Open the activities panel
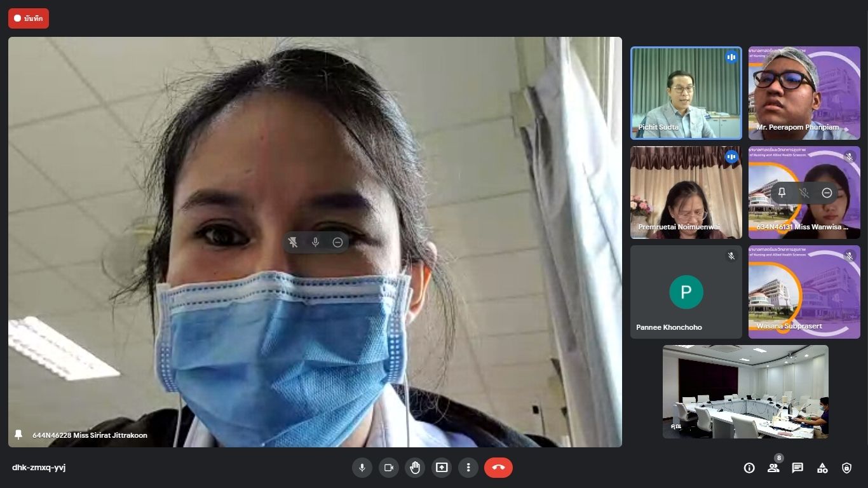This screenshot has height=488, width=868. pyautogui.click(x=822, y=468)
